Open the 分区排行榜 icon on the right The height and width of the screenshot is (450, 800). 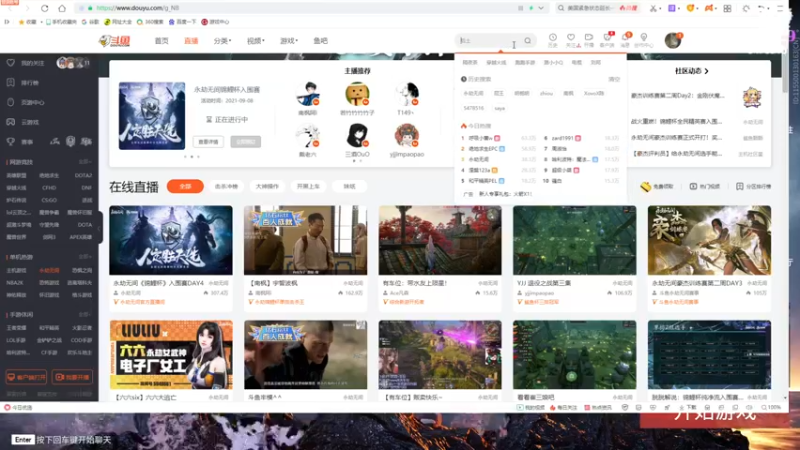[740, 187]
